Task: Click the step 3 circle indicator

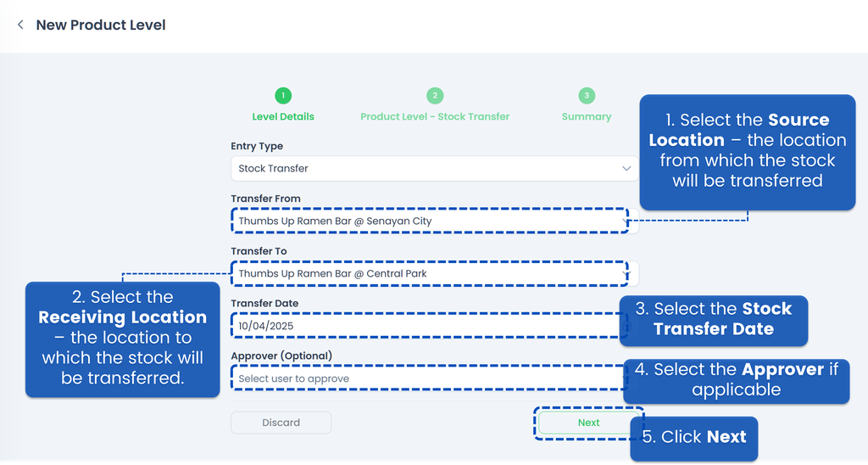Action: pos(587,96)
